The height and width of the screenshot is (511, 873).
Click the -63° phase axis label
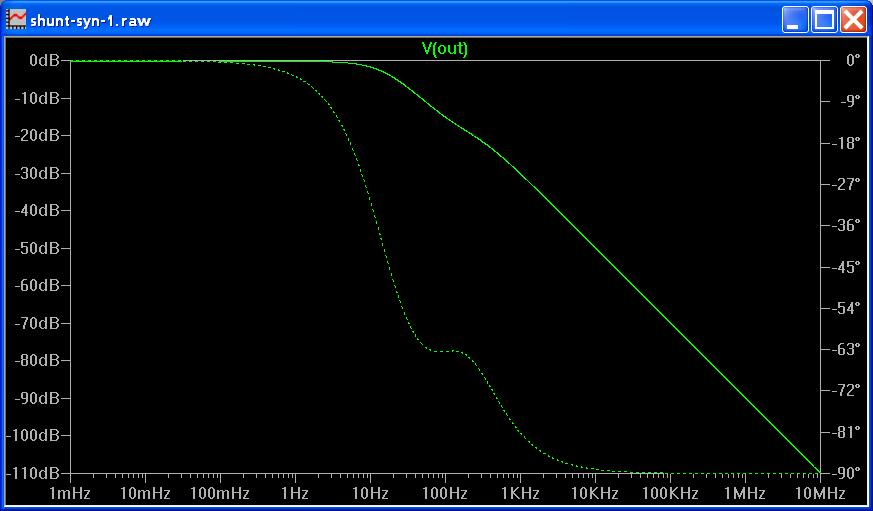(845, 349)
